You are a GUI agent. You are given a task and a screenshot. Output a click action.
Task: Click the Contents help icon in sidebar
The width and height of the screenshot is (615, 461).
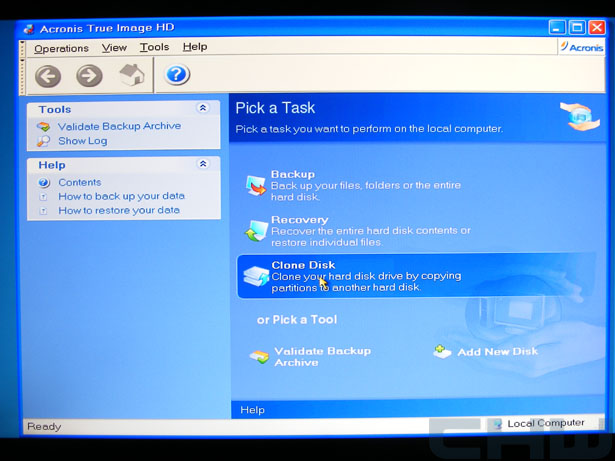click(x=44, y=183)
